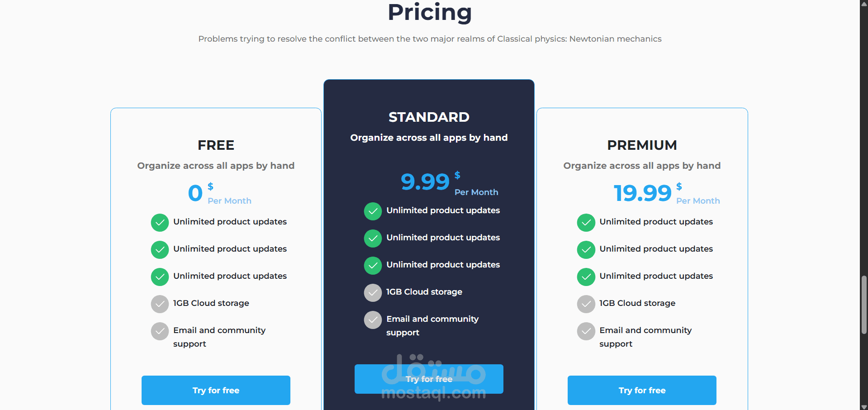868x410 pixels.
Task: Click Try for free in STANDARD plan
Action: tap(429, 379)
